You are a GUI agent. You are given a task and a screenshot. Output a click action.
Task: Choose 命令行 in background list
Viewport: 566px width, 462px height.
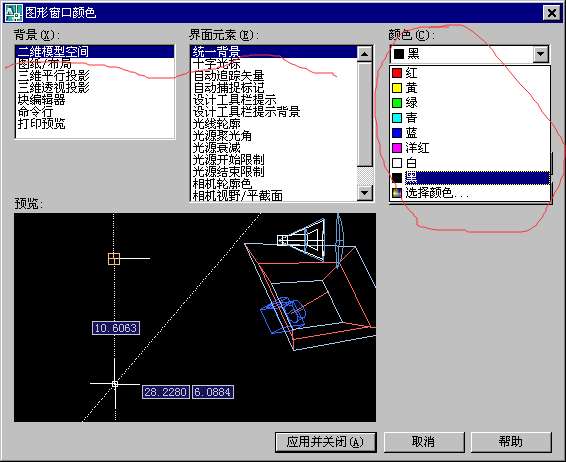click(95, 112)
